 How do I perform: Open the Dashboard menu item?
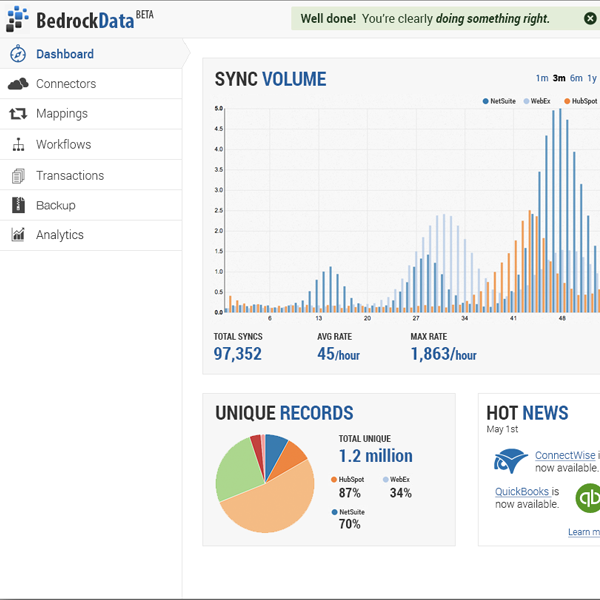91,54
